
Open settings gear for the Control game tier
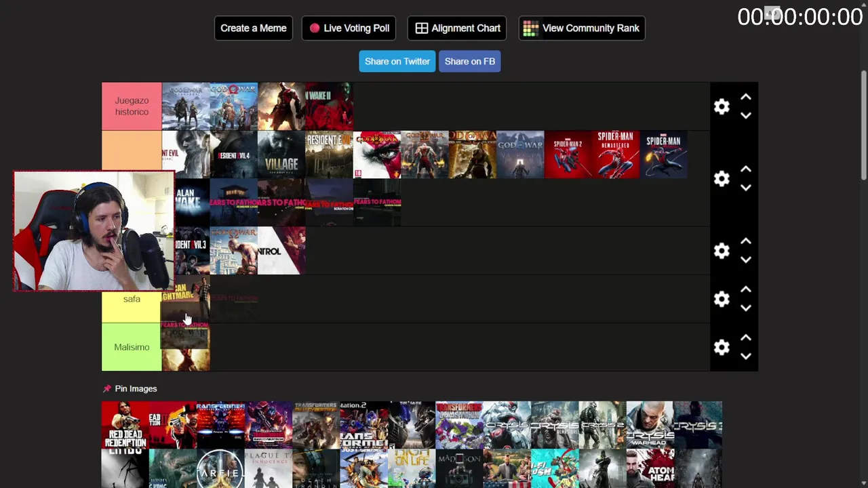[722, 251]
